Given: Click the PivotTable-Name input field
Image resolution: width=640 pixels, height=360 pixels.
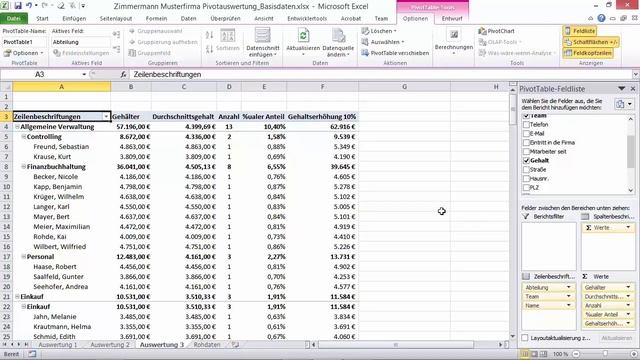Looking at the screenshot, I should (x=24, y=42).
